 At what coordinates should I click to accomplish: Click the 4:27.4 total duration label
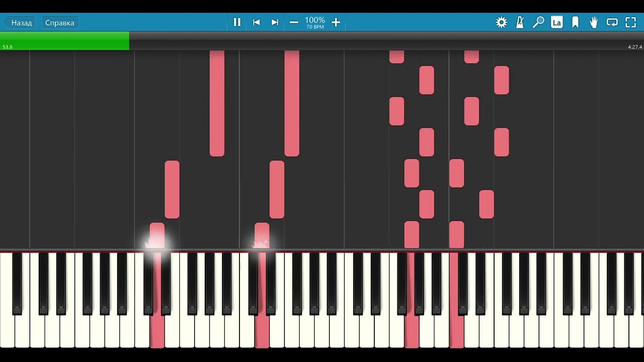point(635,47)
